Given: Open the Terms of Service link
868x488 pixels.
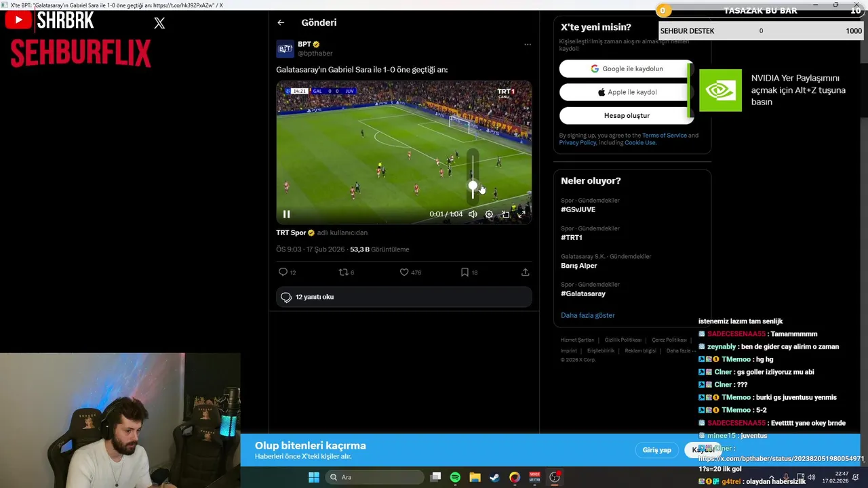Looking at the screenshot, I should [x=664, y=136].
